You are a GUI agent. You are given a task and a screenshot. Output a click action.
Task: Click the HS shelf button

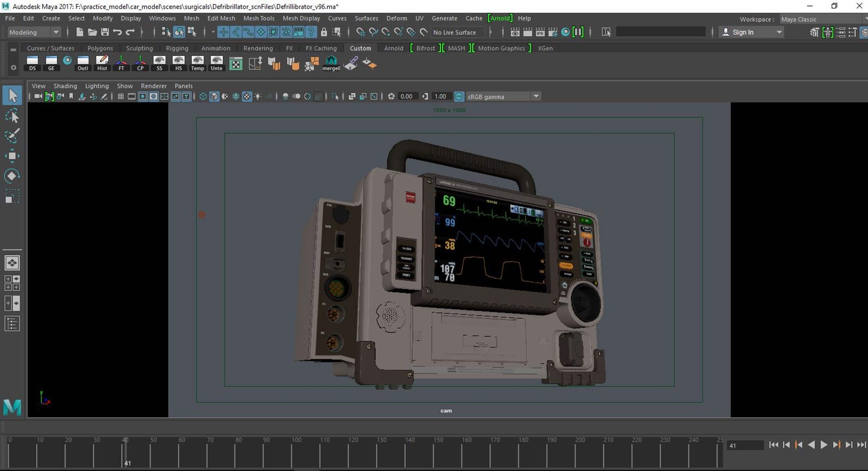coord(179,63)
